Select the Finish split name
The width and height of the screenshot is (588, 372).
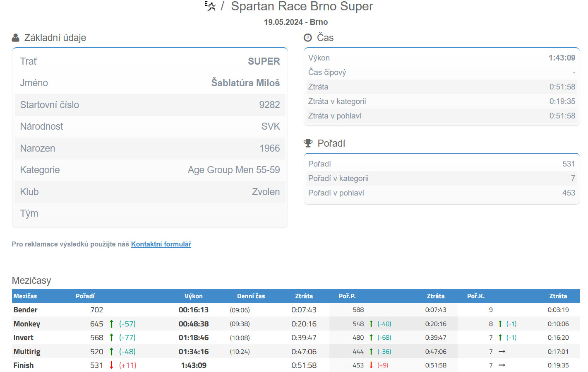24,365
